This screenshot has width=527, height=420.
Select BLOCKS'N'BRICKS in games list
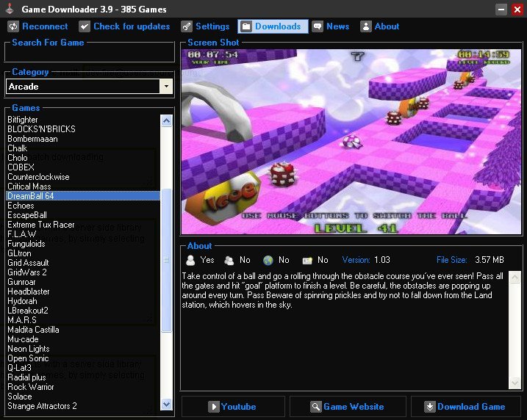tap(83, 129)
